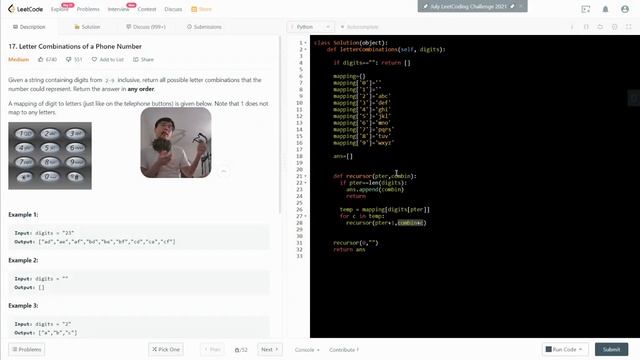Click the 'return ans' code line
Image resolution: width=640 pixels, height=360 pixels.
coord(349,249)
